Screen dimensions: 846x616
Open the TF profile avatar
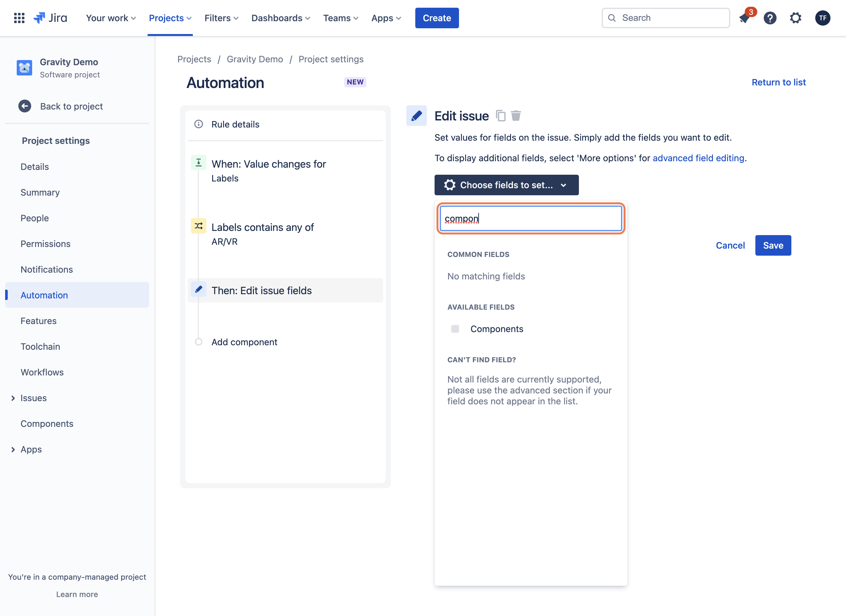(x=823, y=18)
